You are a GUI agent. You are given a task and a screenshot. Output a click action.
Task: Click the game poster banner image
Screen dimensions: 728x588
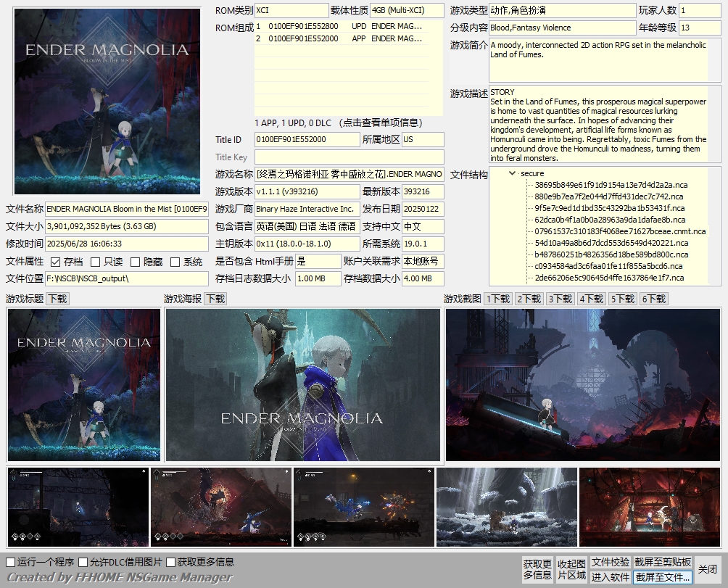302,385
